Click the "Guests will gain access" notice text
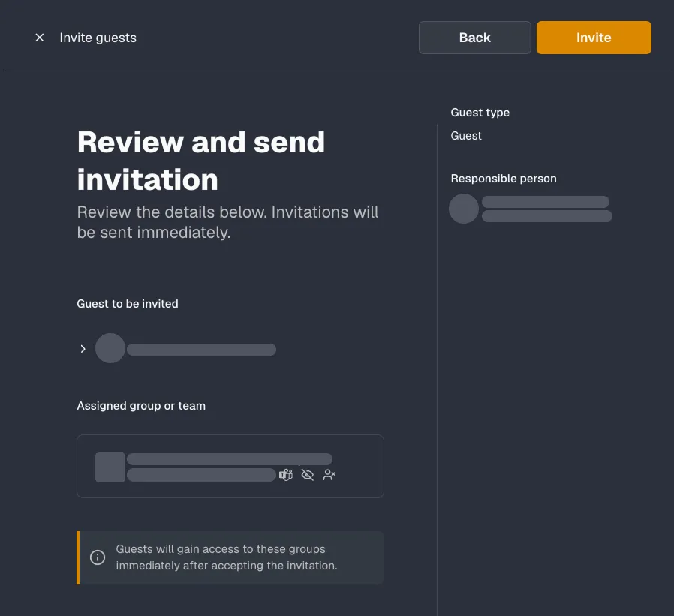Image resolution: width=674 pixels, height=616 pixels. click(227, 557)
